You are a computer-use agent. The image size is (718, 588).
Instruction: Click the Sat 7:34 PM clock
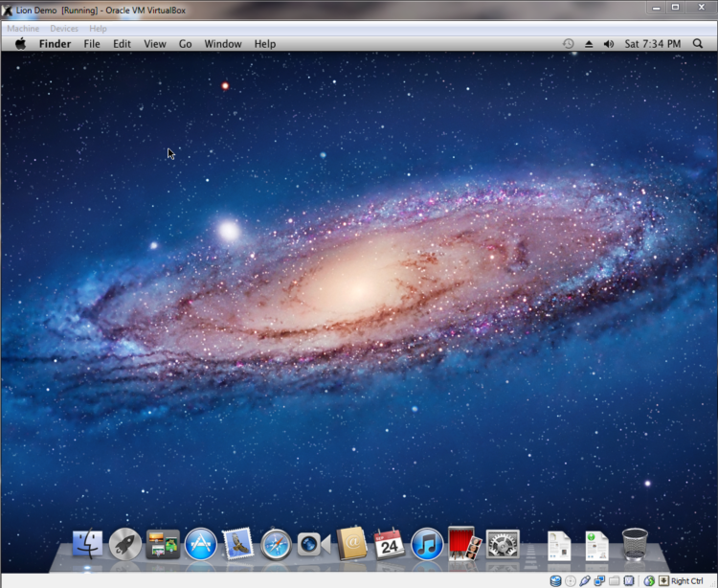click(653, 44)
